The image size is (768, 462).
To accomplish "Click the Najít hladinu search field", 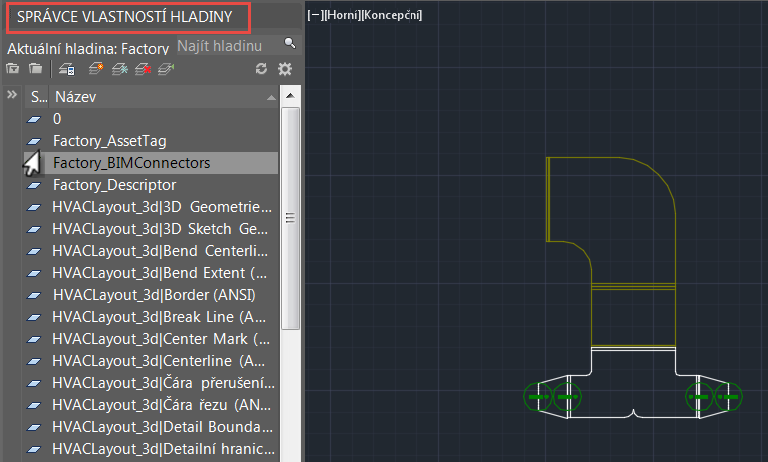I will point(229,46).
